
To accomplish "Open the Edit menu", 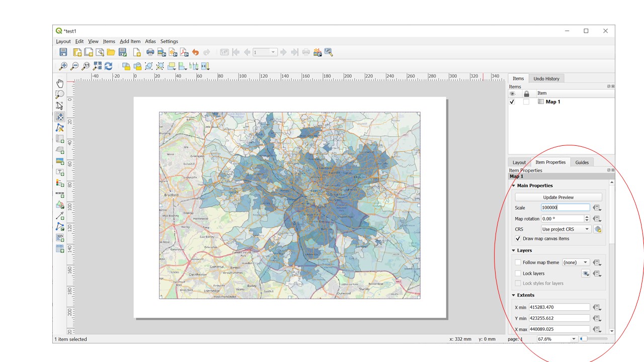I will [79, 41].
